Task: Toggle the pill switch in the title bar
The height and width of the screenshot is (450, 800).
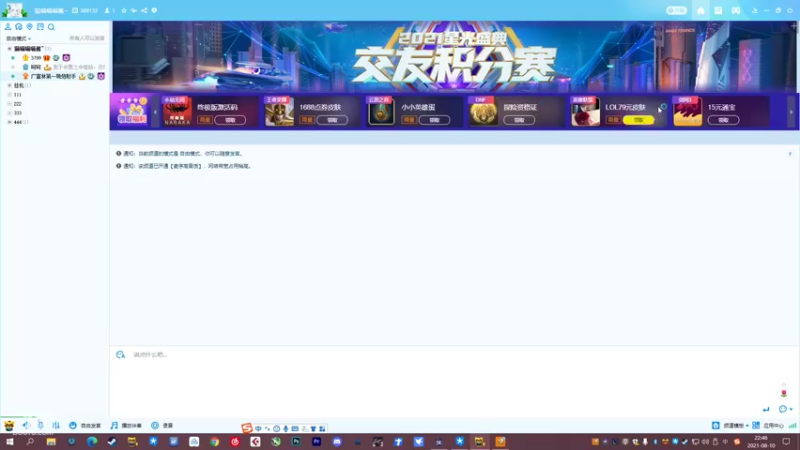Action: (676, 10)
